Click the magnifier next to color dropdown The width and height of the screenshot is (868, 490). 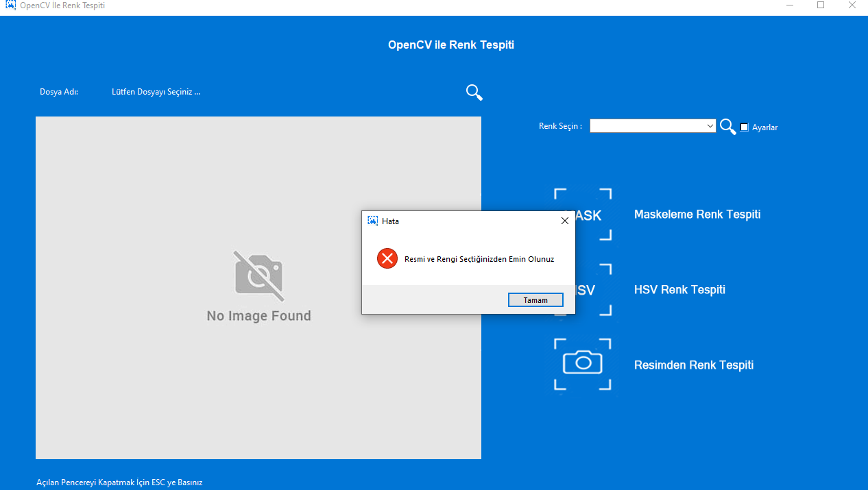(x=727, y=127)
